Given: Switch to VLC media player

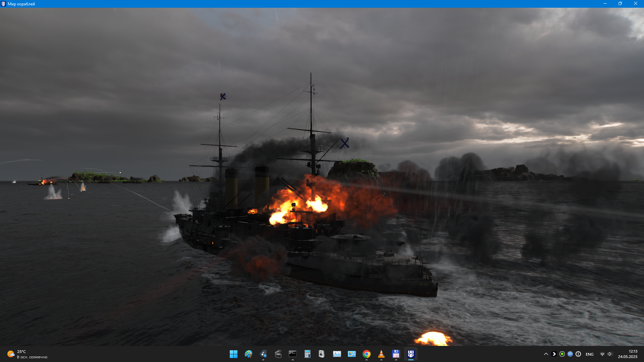Looking at the screenshot, I should (381, 354).
